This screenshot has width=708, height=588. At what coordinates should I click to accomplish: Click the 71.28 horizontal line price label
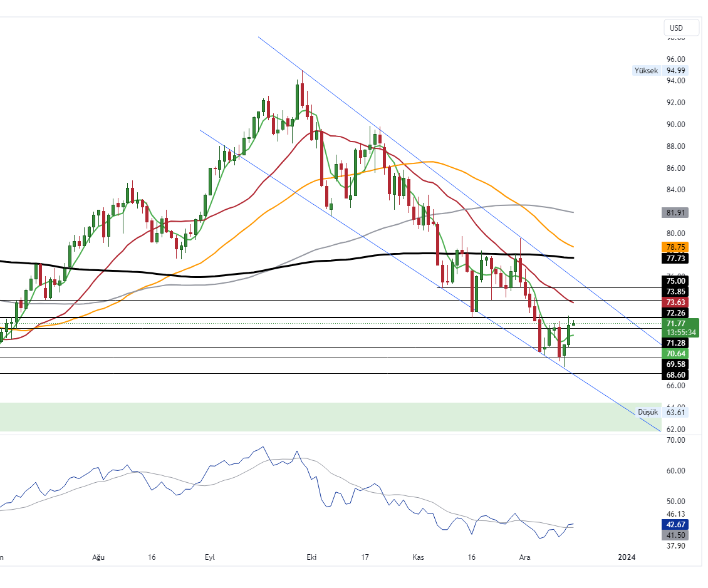click(674, 343)
